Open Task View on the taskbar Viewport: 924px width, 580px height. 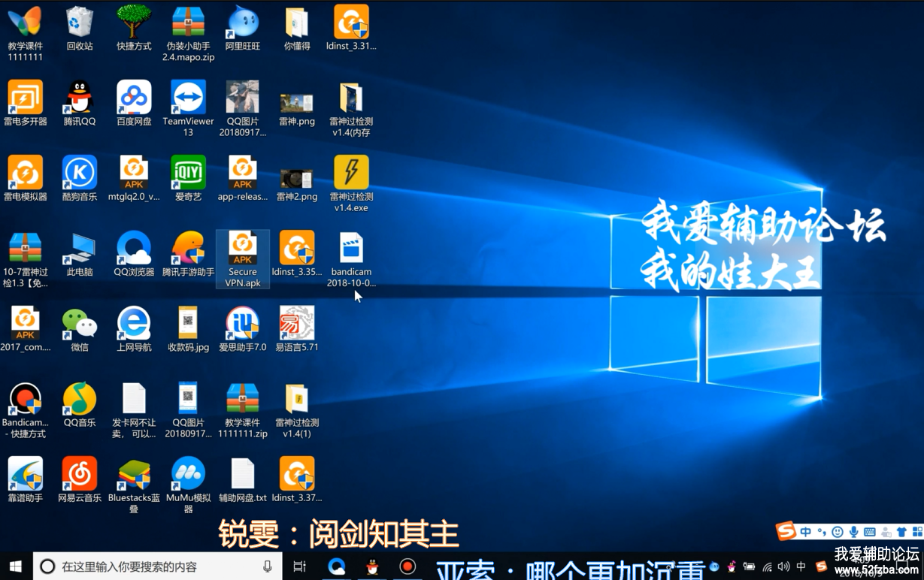coord(299,566)
